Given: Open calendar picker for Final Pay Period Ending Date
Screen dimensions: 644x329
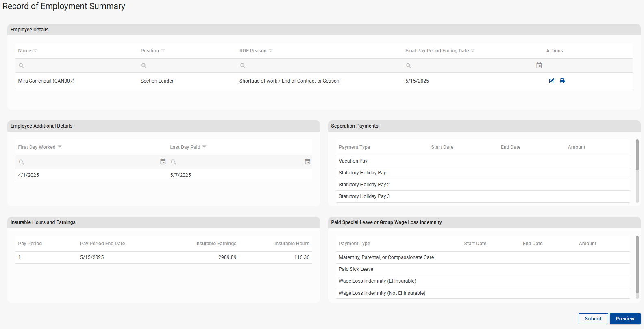Looking at the screenshot, I should click(539, 65).
